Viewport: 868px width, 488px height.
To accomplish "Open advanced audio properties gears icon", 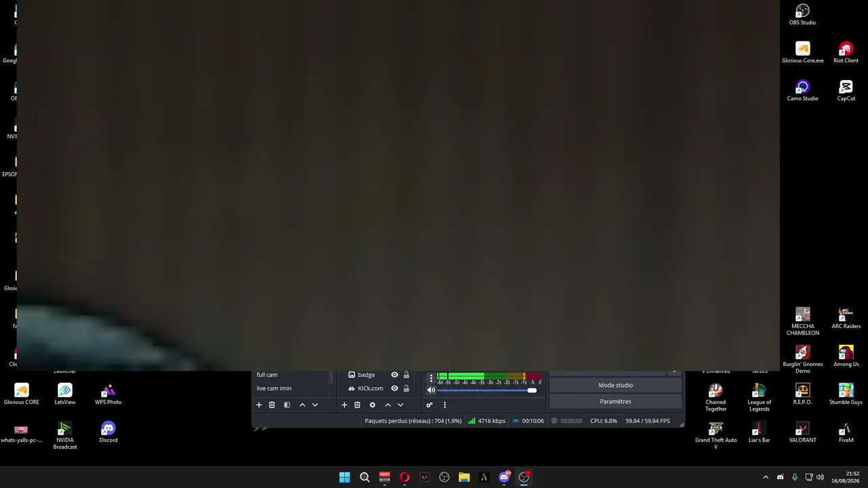I will (x=429, y=405).
